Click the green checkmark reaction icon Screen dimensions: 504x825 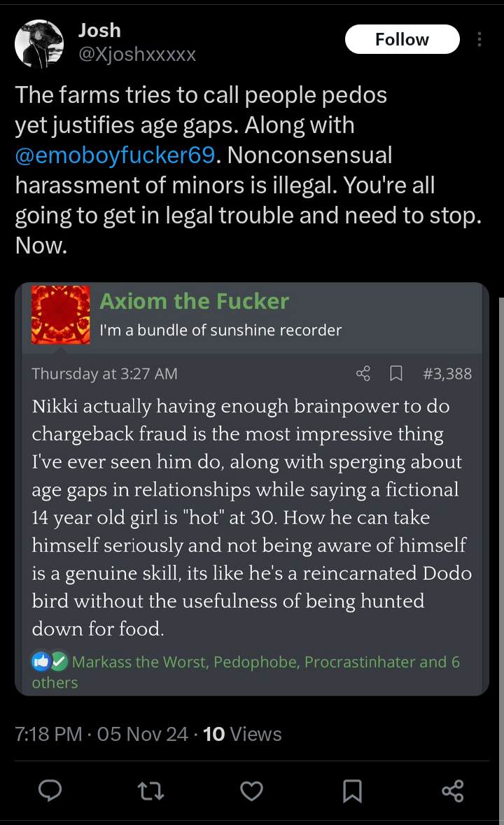pyautogui.click(x=59, y=661)
